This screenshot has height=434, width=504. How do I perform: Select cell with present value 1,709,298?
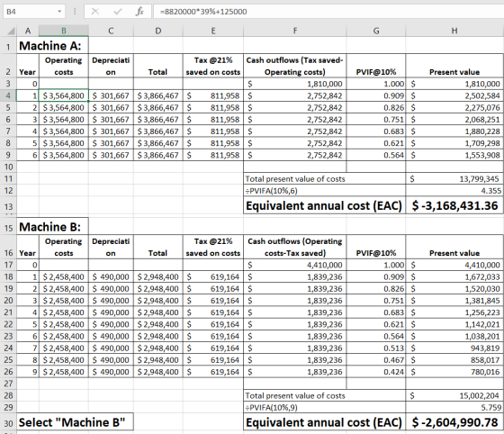point(454,143)
